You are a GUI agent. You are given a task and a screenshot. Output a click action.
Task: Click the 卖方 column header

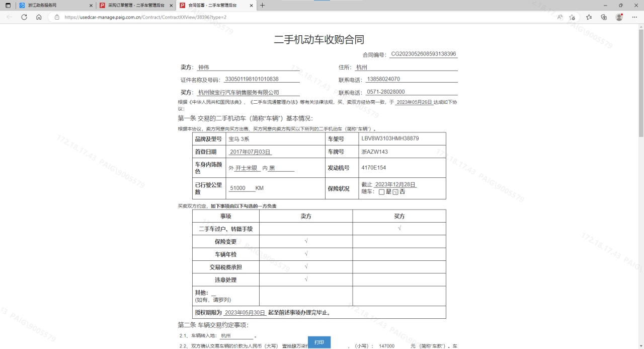306,216
